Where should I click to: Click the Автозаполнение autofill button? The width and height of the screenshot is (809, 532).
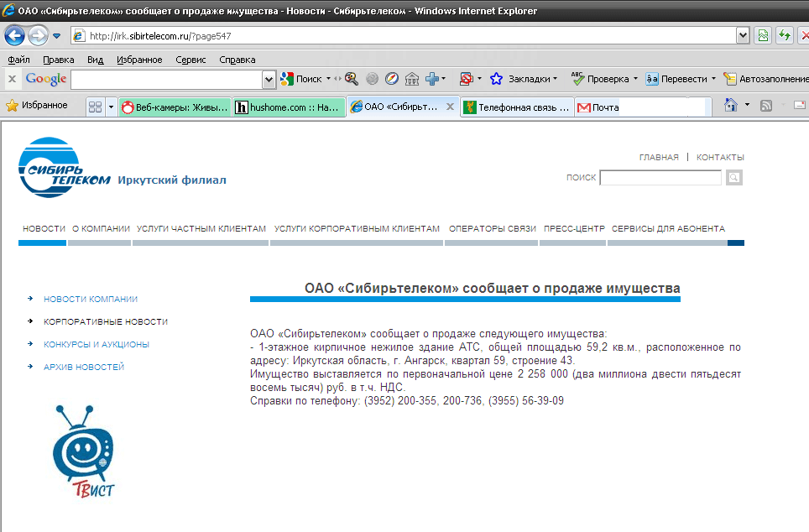point(765,79)
